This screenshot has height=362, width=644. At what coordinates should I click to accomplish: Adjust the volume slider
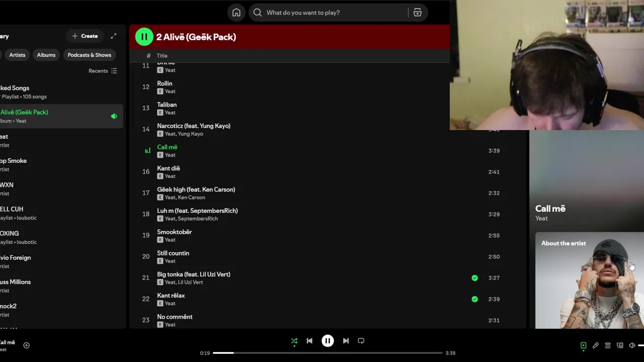[641, 345]
